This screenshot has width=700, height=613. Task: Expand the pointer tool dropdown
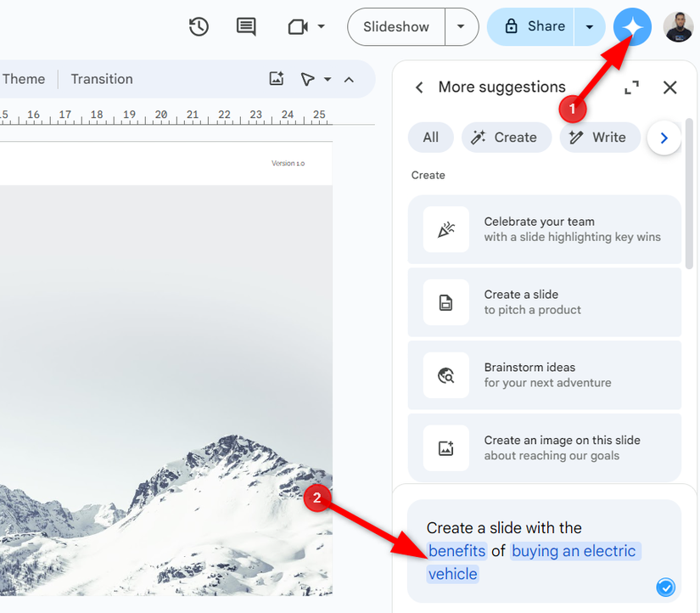(328, 79)
